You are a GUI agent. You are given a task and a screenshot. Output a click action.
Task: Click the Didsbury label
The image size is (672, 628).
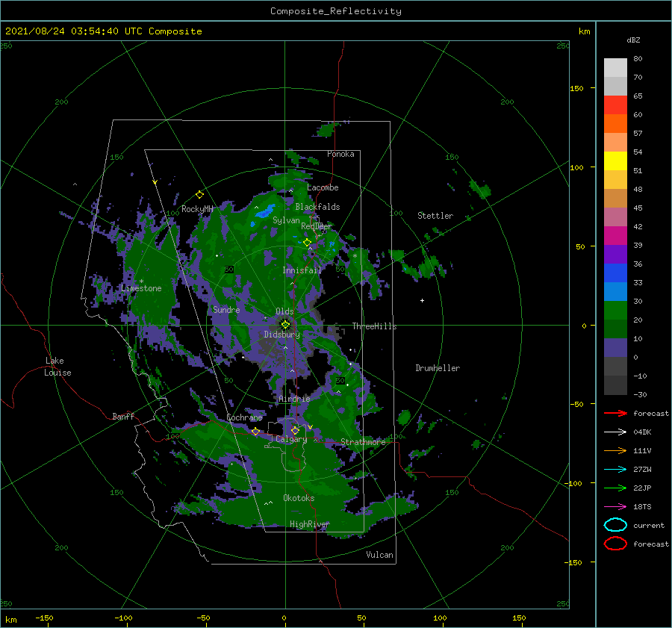click(x=282, y=335)
